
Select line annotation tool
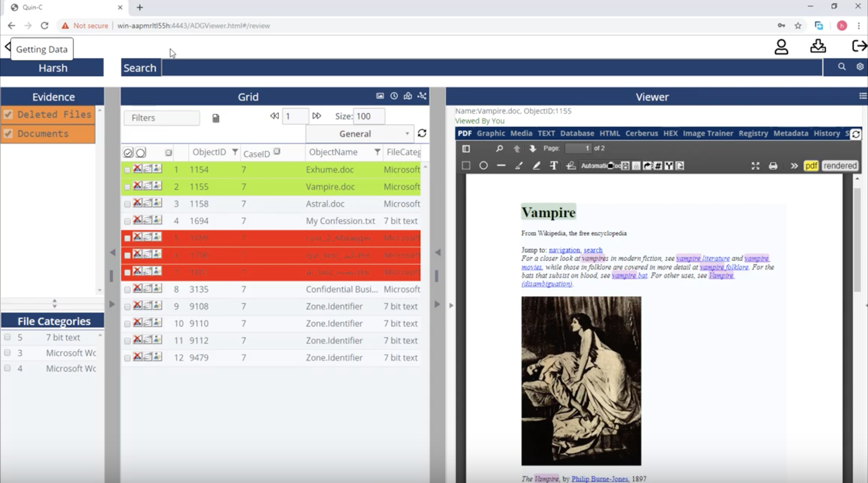point(501,166)
